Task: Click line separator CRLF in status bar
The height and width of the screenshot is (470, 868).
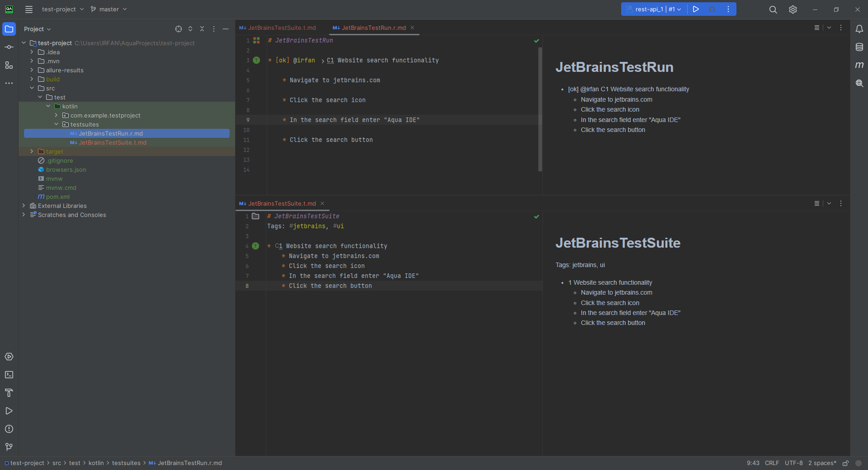Action: (772, 463)
